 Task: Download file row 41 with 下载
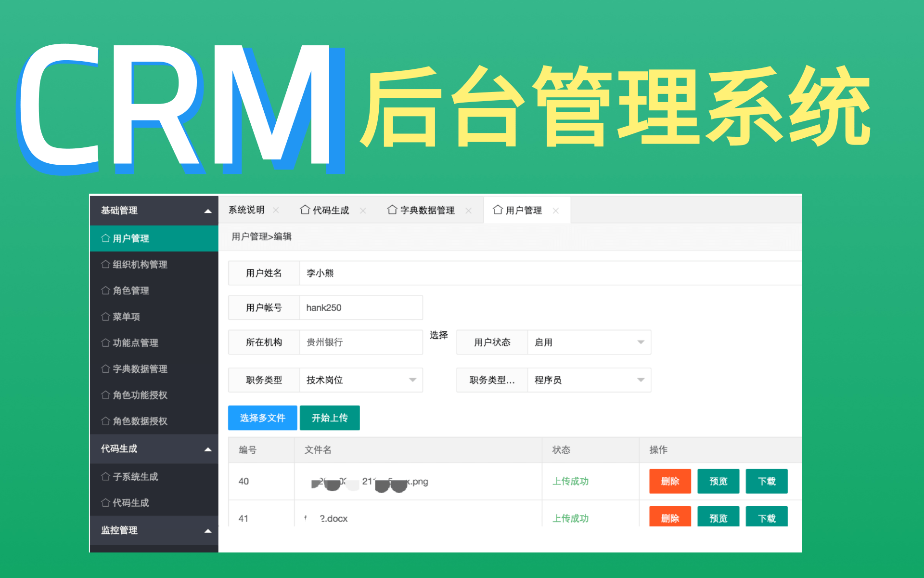point(767,516)
